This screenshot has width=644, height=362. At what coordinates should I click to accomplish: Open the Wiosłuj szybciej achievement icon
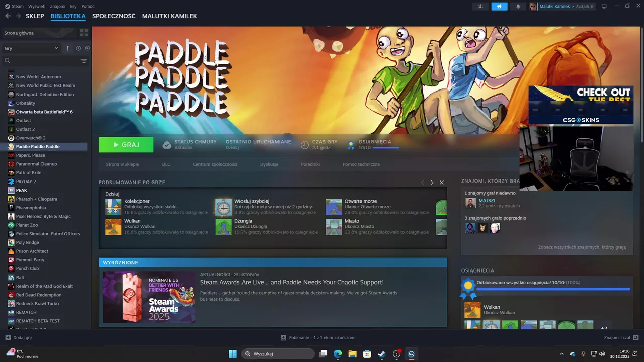(x=224, y=207)
